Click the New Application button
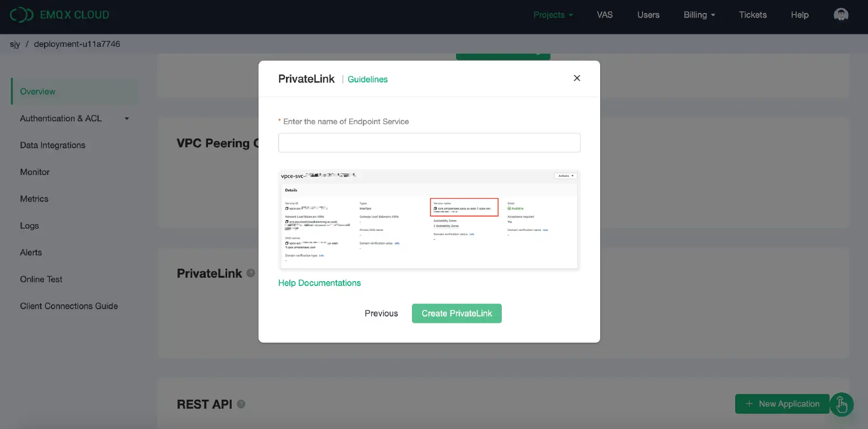868x429 pixels. pos(782,404)
